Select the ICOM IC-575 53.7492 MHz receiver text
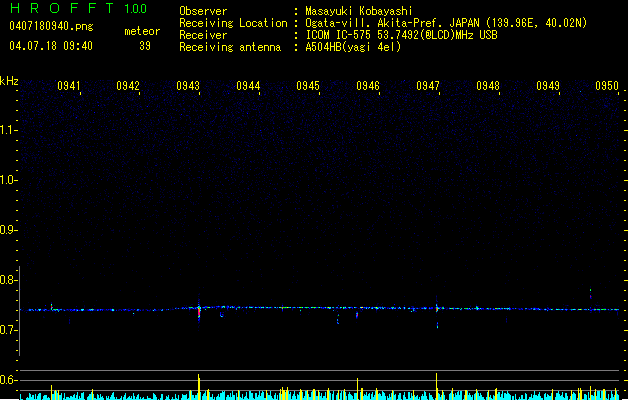This screenshot has width=629, height=400. (401, 35)
